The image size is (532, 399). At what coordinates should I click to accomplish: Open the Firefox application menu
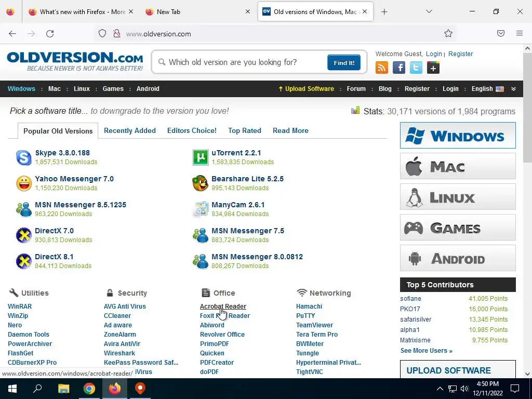click(520, 33)
